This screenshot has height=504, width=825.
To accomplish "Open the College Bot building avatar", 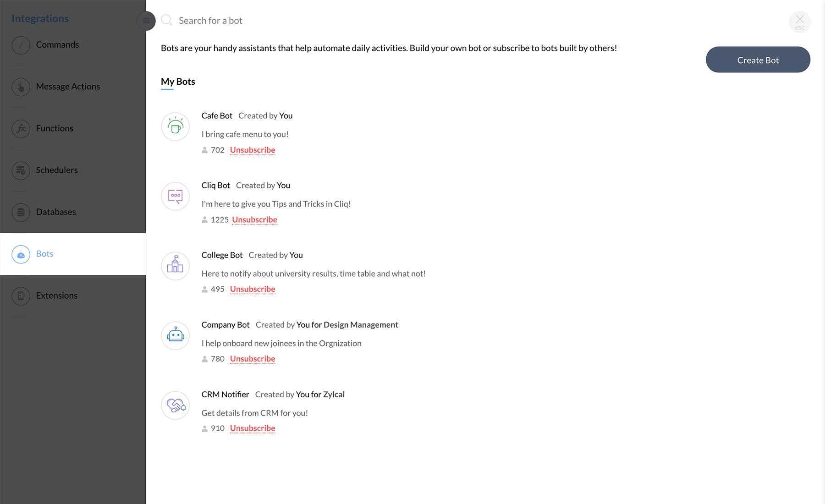I will point(175,266).
